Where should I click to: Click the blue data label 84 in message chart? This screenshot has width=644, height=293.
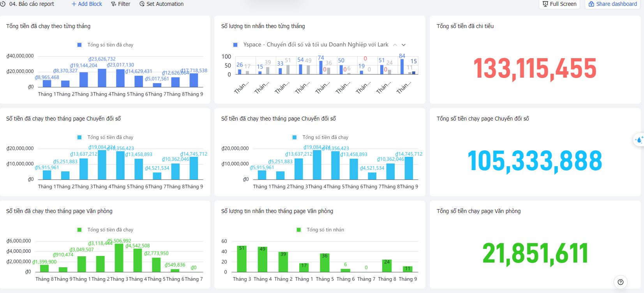[402, 56]
